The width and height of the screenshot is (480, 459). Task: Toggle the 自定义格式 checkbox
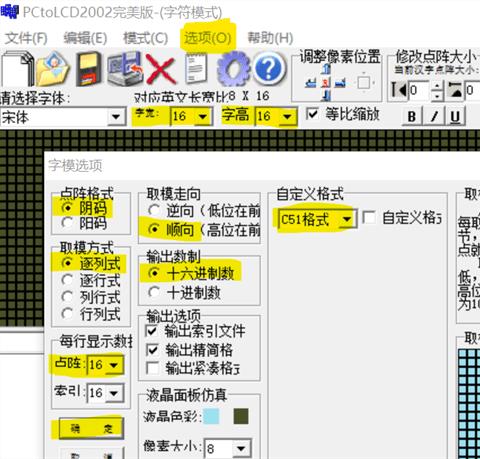tap(369, 218)
